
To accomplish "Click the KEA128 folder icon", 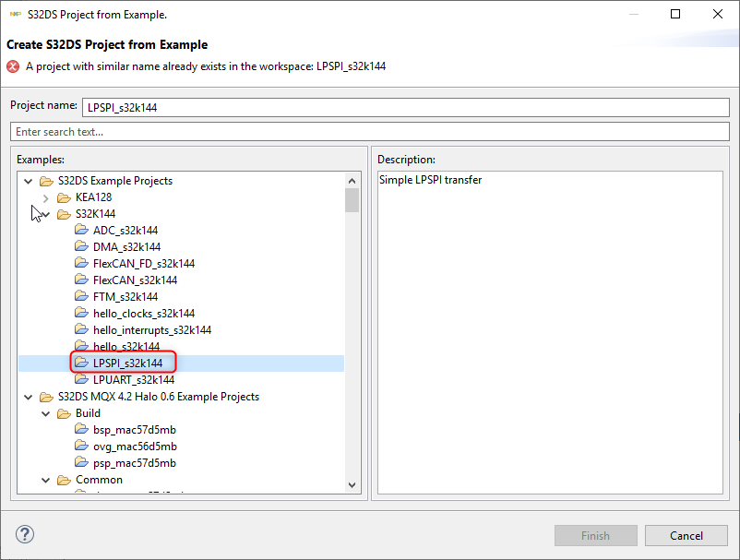I will point(65,197).
